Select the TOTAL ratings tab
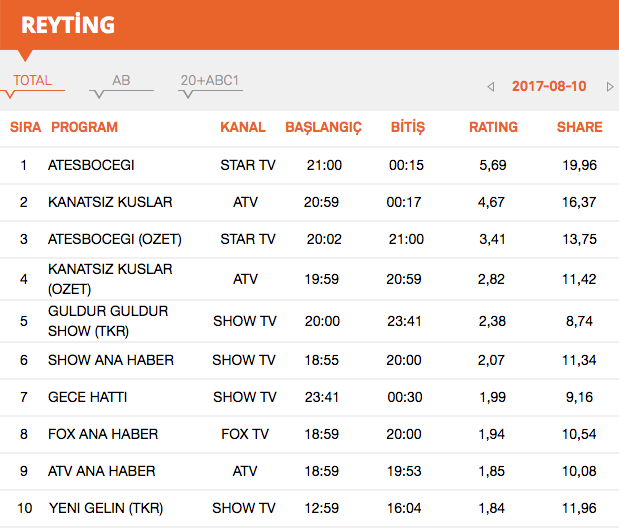This screenshot has width=619, height=528. (33, 81)
